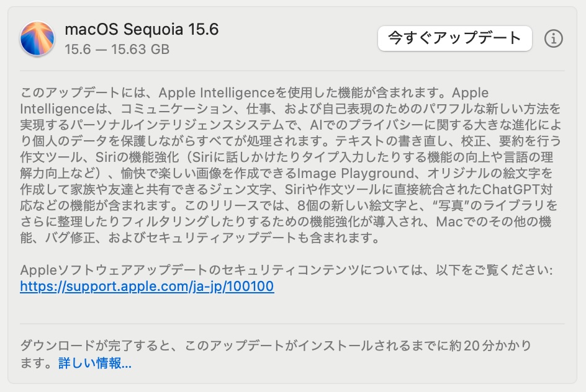Click the 作文ツール、Siriの機能強化 phrase
Screen dimensions: 586x392
click(99, 157)
